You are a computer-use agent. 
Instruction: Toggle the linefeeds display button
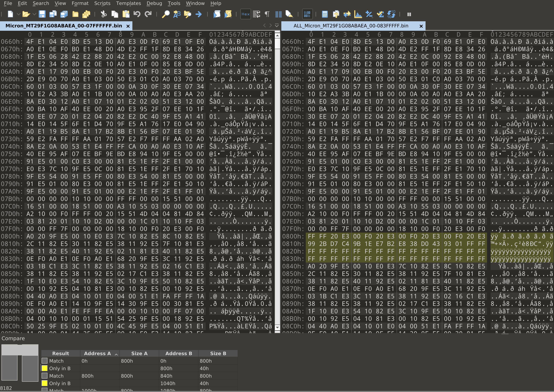(257, 14)
